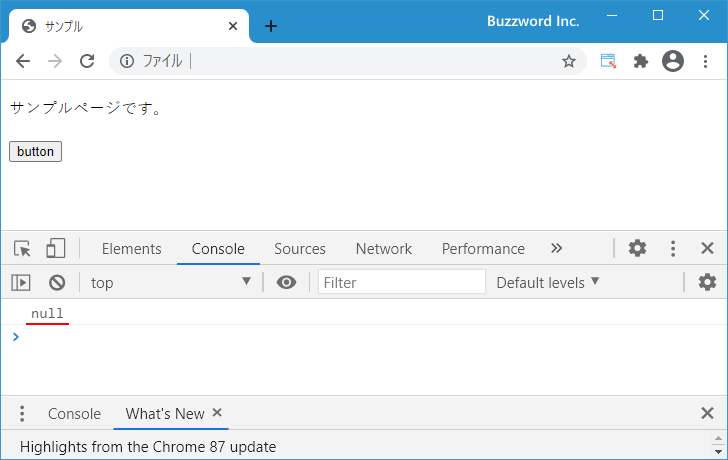
Task: Reload the page
Action: (87, 61)
